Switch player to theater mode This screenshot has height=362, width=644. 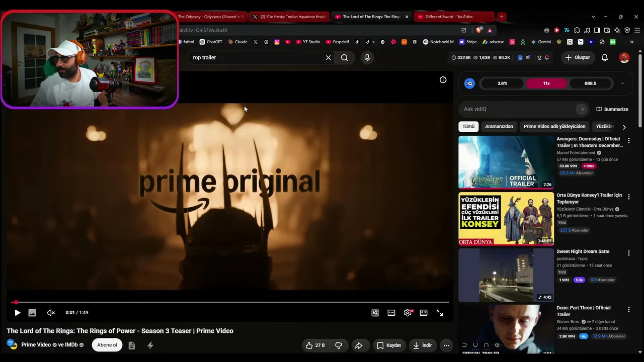tap(424, 313)
